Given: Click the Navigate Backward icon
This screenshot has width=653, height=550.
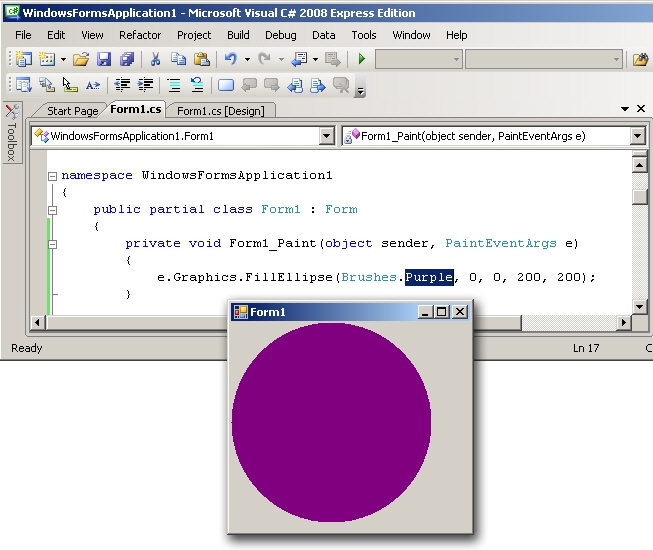Looking at the screenshot, I should [299, 59].
